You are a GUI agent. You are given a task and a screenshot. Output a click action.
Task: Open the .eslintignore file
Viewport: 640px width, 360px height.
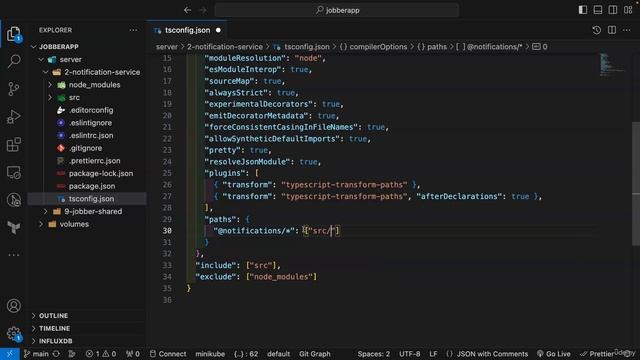click(87, 123)
